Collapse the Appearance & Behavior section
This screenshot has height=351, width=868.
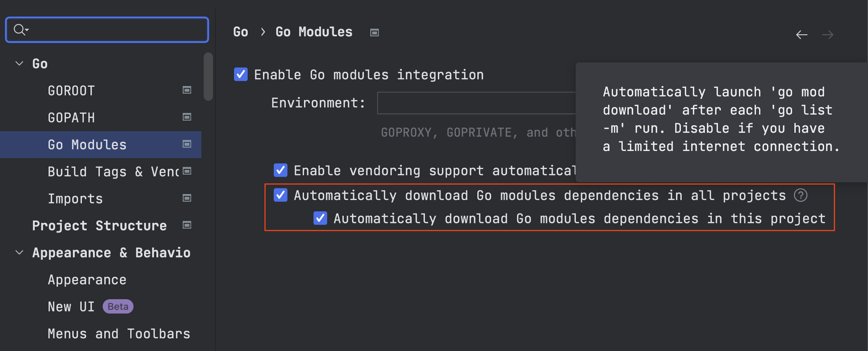[x=20, y=252]
